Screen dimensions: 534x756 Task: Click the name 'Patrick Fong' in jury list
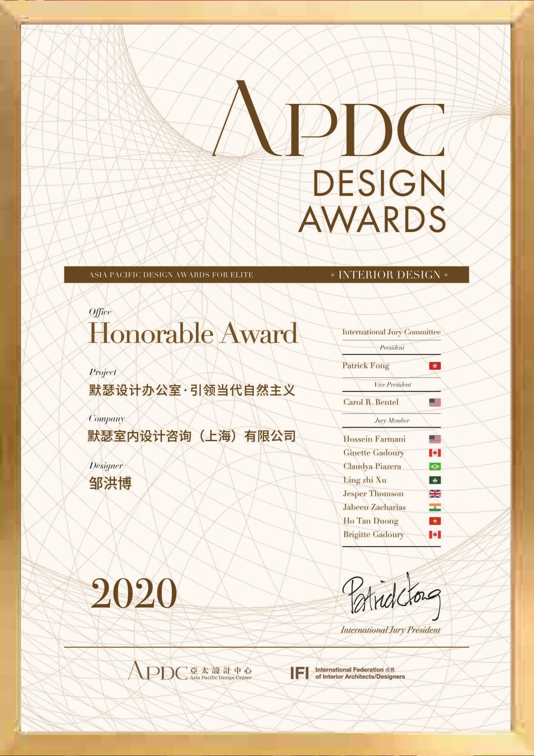[x=366, y=366]
